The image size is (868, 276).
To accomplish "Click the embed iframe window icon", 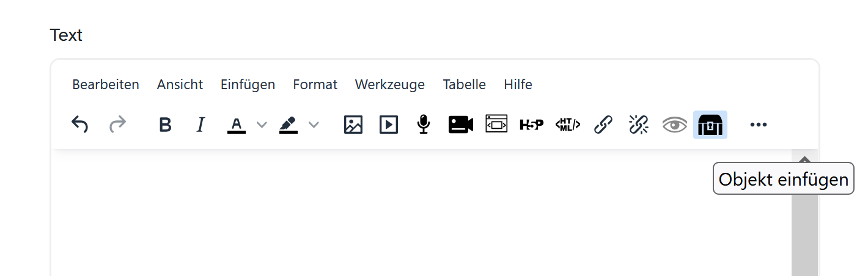I will (496, 124).
